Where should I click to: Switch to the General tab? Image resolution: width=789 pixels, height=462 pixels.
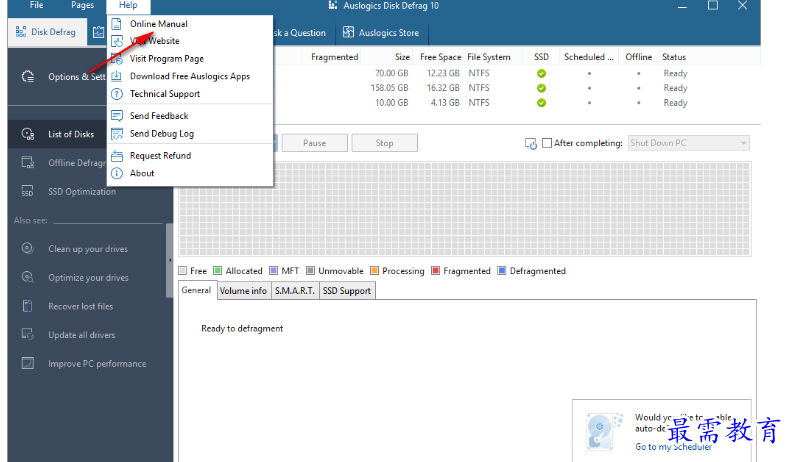[x=197, y=290]
